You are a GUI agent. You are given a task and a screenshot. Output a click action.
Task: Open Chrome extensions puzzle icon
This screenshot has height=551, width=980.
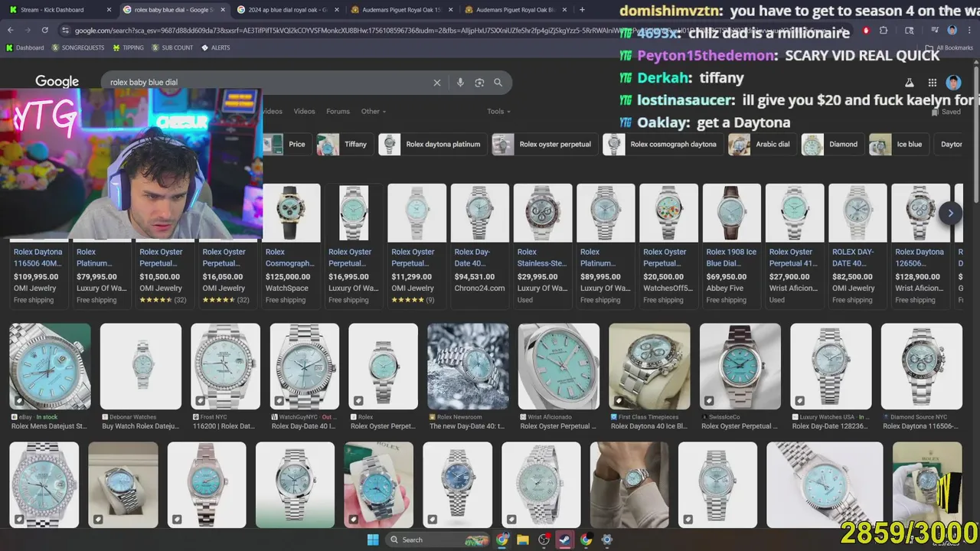point(884,30)
